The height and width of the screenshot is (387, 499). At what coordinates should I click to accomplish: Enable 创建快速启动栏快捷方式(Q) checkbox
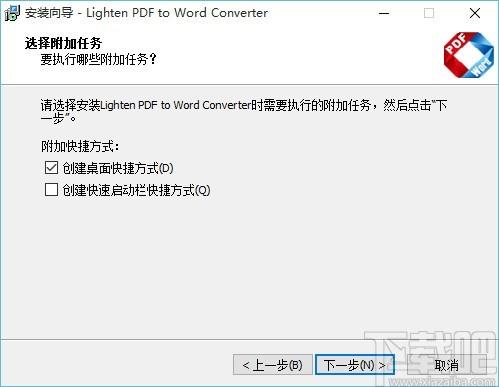point(51,190)
